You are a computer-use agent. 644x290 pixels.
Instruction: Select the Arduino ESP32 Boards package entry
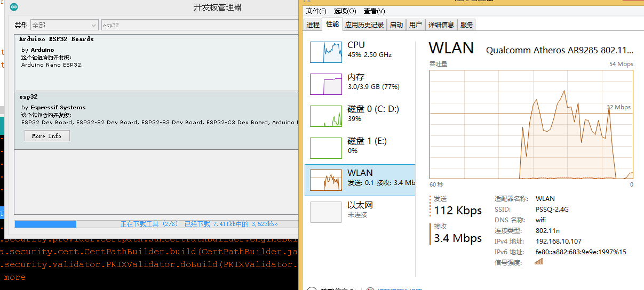(156, 61)
